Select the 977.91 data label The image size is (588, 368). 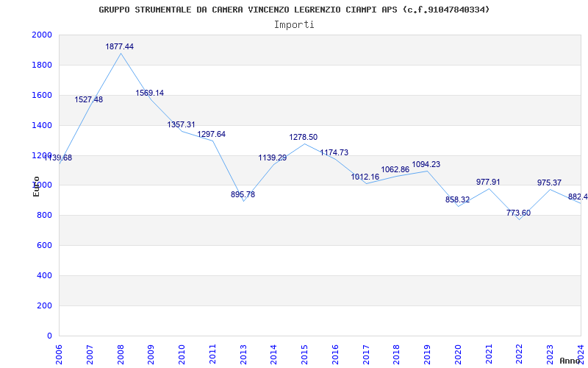pos(488,182)
